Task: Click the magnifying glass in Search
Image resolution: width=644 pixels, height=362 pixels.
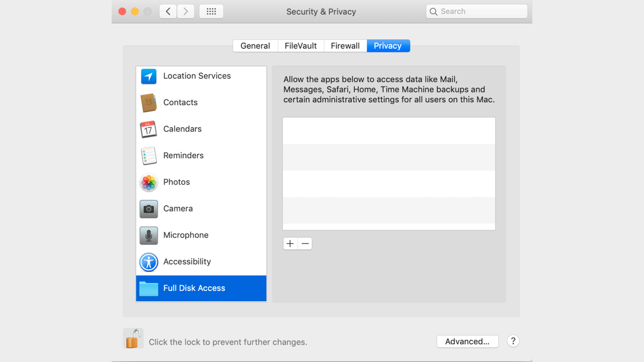Action: tap(433, 12)
